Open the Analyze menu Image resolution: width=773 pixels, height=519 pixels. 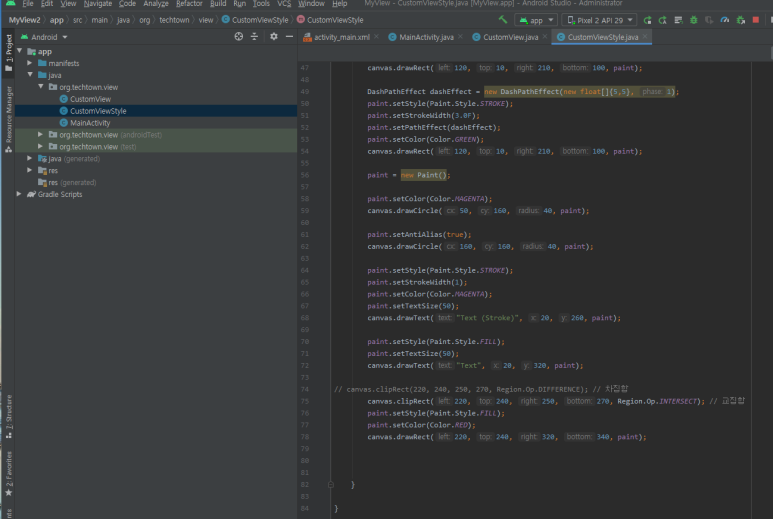pyautogui.click(x=156, y=3)
